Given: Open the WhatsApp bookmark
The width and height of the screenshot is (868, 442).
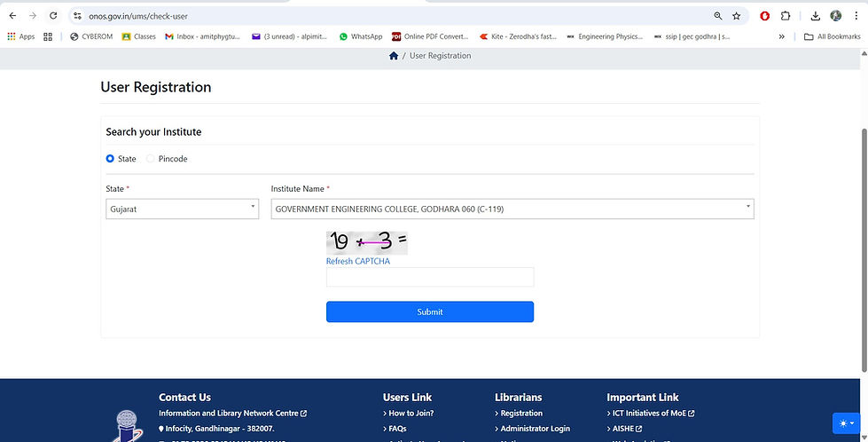Looking at the screenshot, I should pos(361,36).
